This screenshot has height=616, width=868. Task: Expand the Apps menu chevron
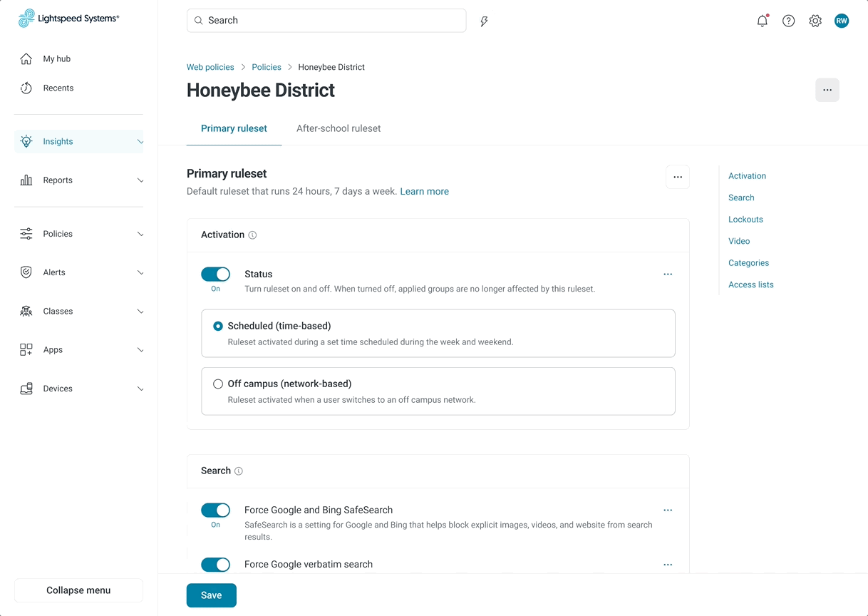tap(140, 350)
